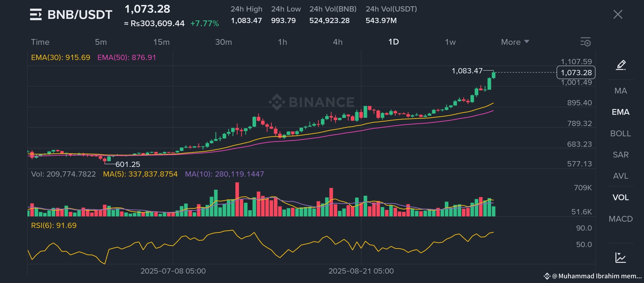Click the +7.77% price change
The image size is (644, 283).
[204, 24]
